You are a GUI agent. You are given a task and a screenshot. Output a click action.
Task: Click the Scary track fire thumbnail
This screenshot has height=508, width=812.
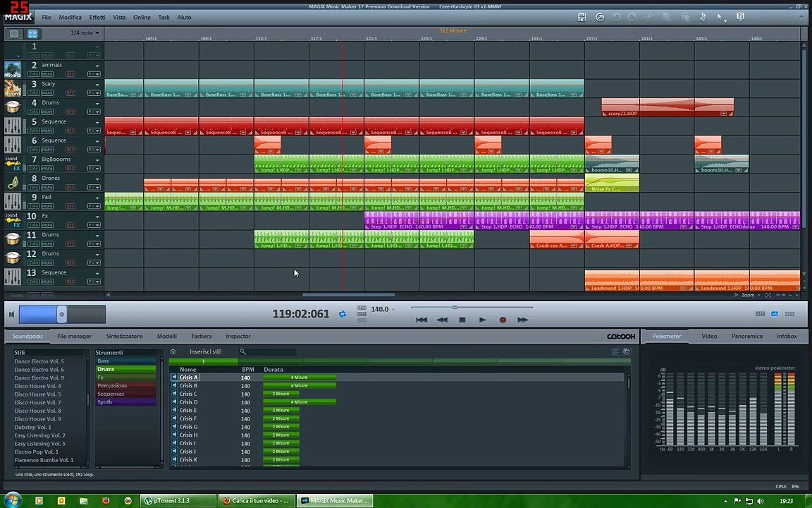click(13, 88)
